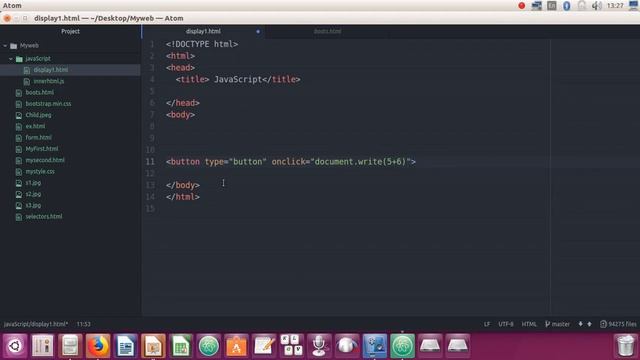
Task: Switch to the display1.html editor tab
Action: [203, 31]
